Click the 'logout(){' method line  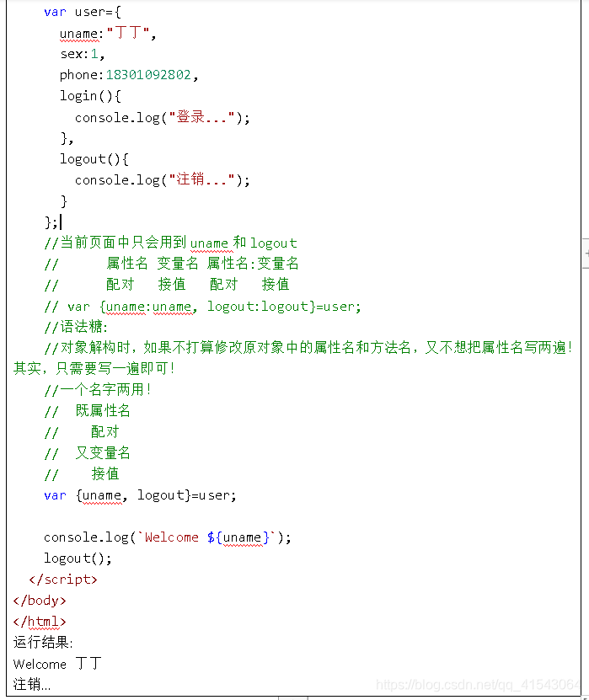(94, 159)
